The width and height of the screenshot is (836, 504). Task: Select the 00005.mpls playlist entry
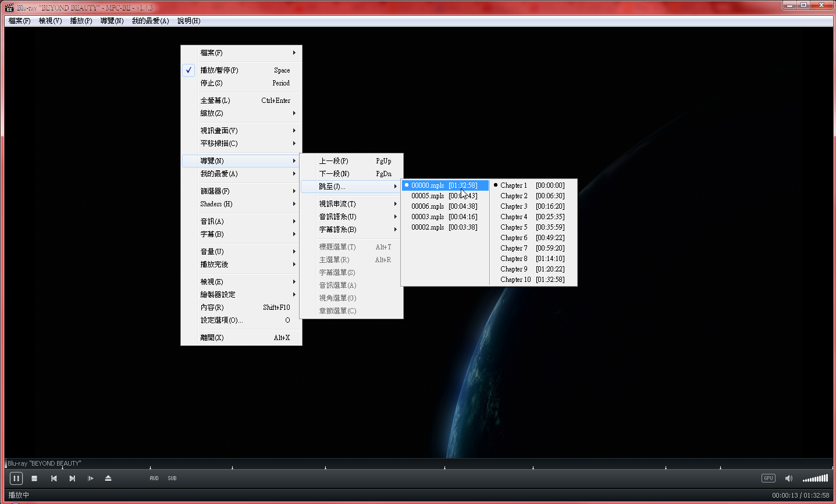tap(445, 196)
